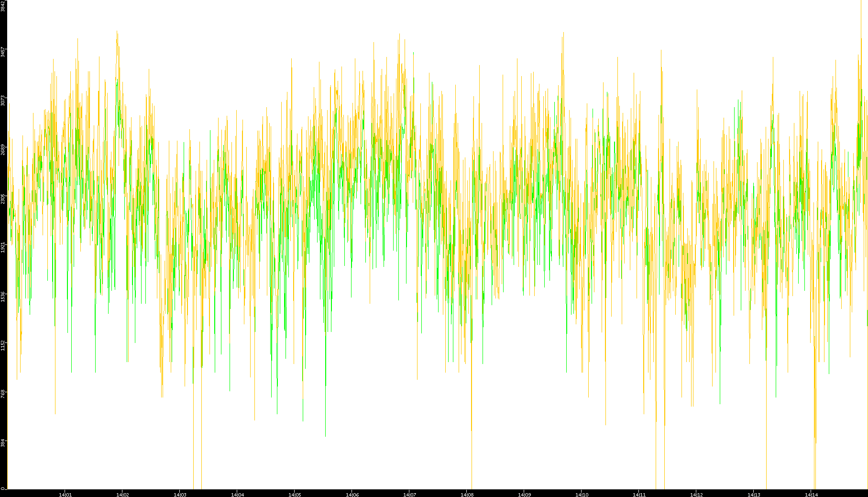868x497 pixels.
Task: Click the 0 baseline value label
Action: click(x=3, y=489)
